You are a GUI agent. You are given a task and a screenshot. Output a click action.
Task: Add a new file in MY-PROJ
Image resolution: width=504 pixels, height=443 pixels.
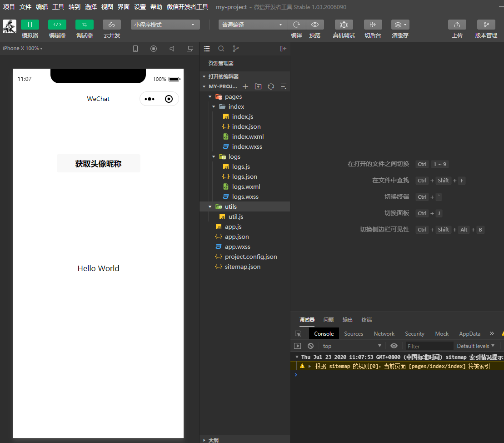pos(245,86)
